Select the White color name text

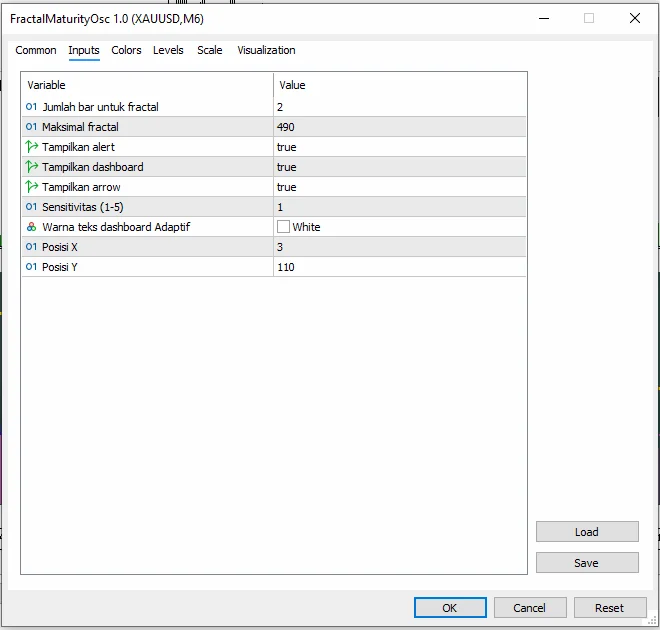point(306,227)
